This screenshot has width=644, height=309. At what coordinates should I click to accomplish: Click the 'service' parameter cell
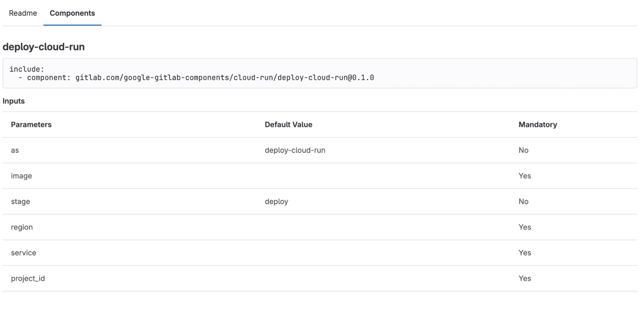click(x=24, y=253)
